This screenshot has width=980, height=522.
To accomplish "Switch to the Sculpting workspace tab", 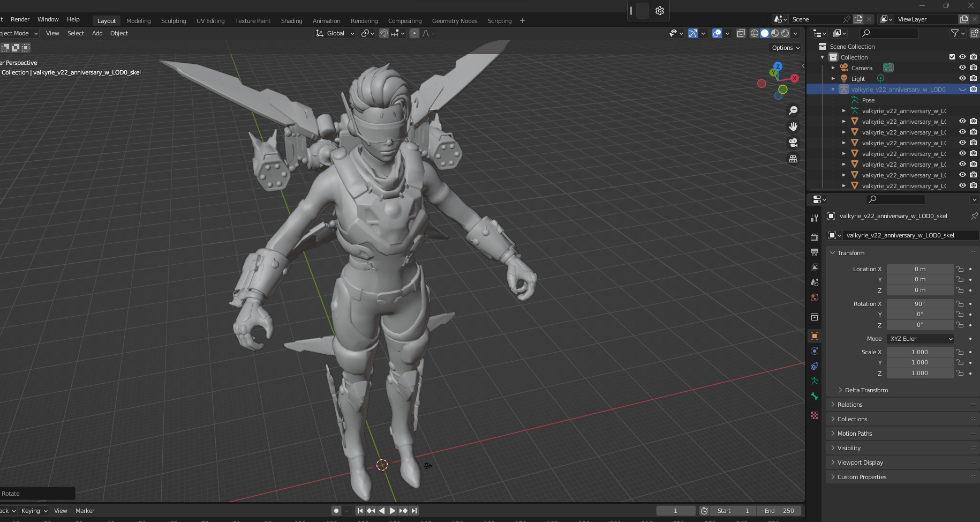I will point(174,21).
